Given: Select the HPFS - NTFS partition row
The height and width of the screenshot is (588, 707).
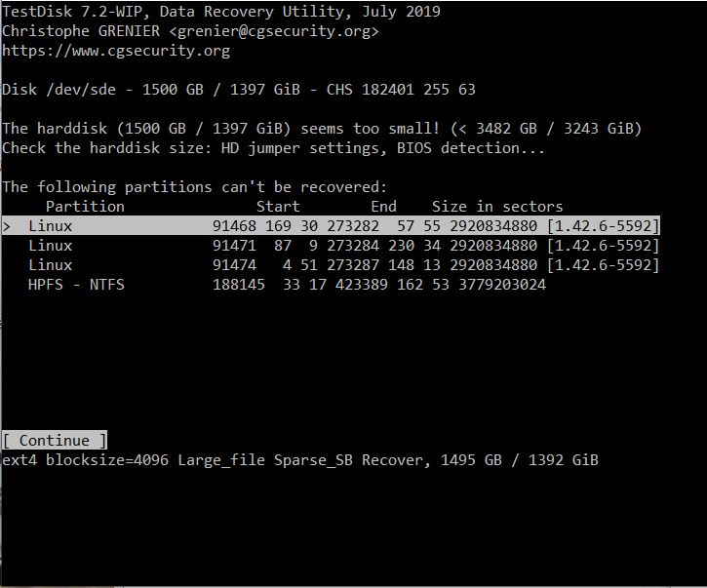Looking at the screenshot, I should click(283, 285).
